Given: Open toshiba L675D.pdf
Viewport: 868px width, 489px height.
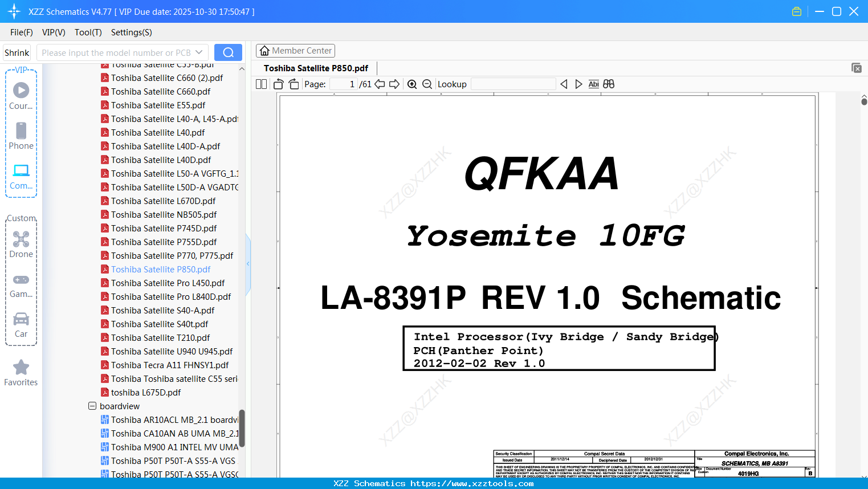Looking at the screenshot, I should (x=146, y=393).
